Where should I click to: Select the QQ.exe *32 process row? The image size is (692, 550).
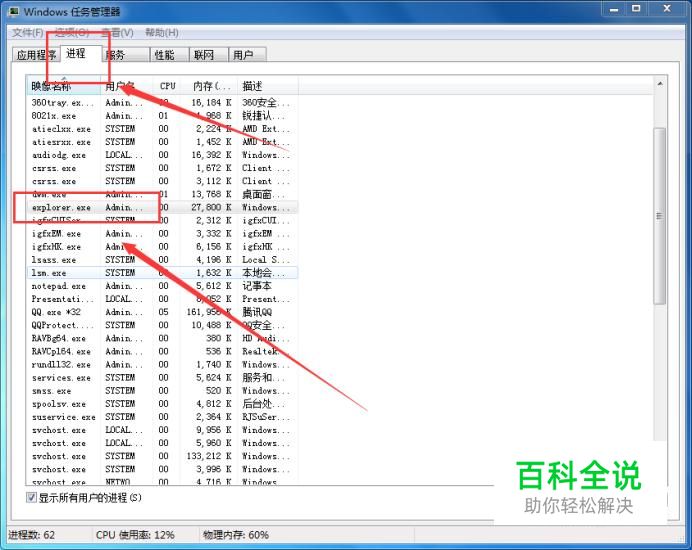[162, 312]
